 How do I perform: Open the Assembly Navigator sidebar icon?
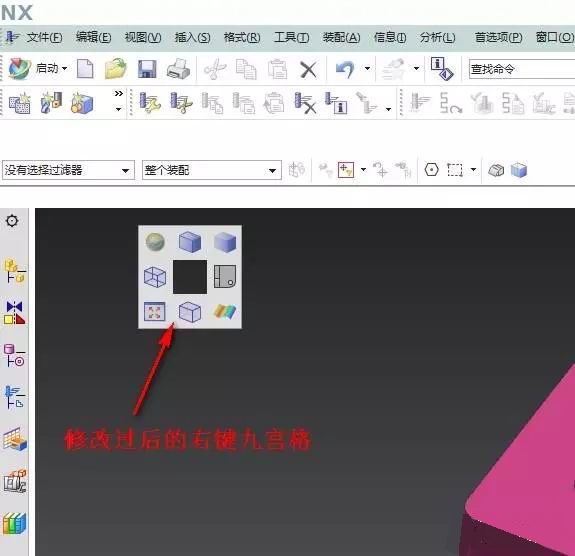pos(15,272)
